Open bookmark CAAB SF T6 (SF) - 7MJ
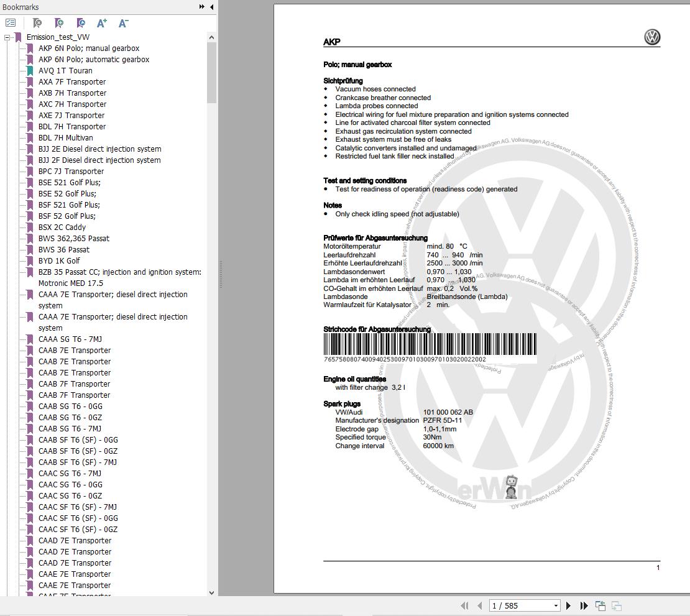This screenshot has height=616, width=690. click(78, 462)
